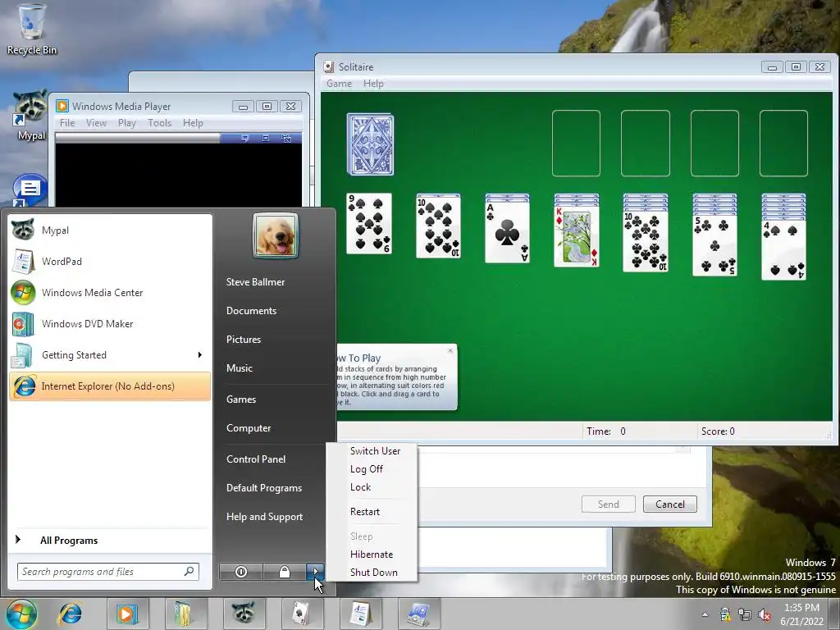The height and width of the screenshot is (630, 840).
Task: Open Solitaire's Game menu
Action: pos(339,84)
